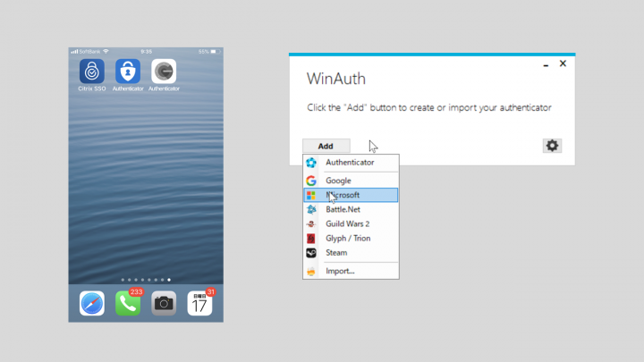Click the Add button in WinAuth
Screen dimensions: 644x362
326,146
